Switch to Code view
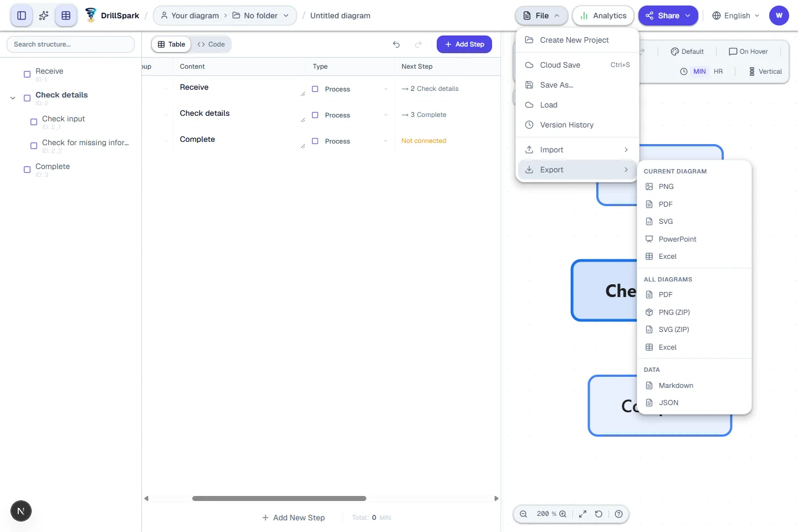The width and height of the screenshot is (798, 532). tap(211, 44)
